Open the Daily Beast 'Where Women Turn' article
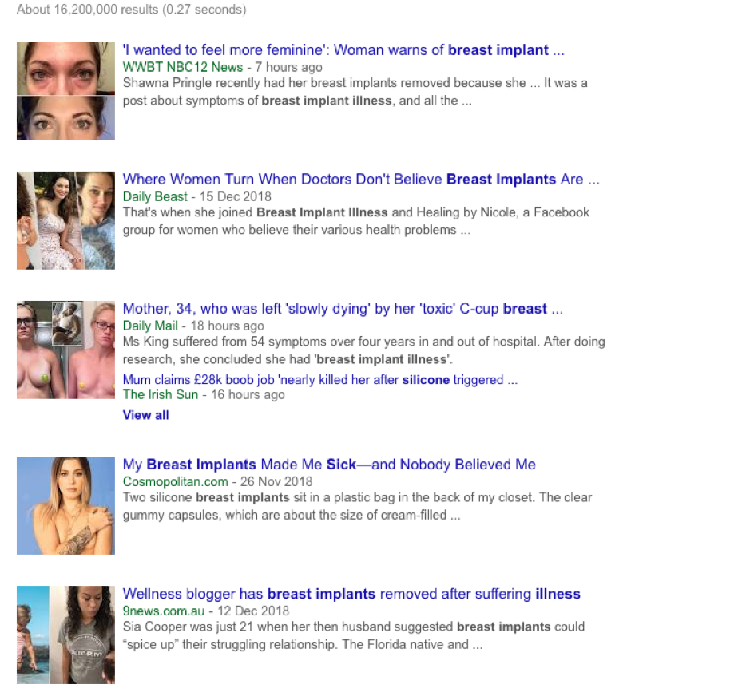 (x=359, y=179)
